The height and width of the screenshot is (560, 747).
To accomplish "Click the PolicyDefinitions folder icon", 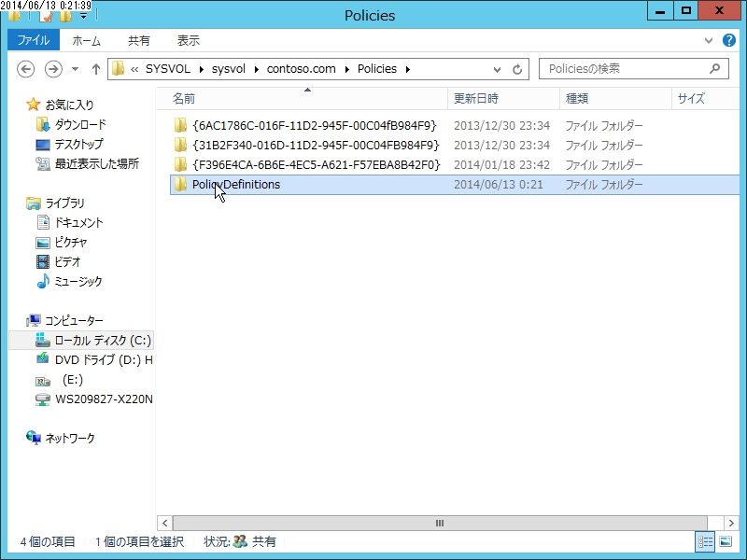I will coord(180,184).
